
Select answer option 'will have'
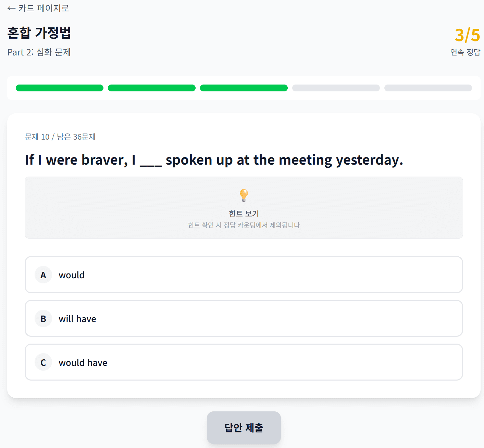(x=244, y=318)
